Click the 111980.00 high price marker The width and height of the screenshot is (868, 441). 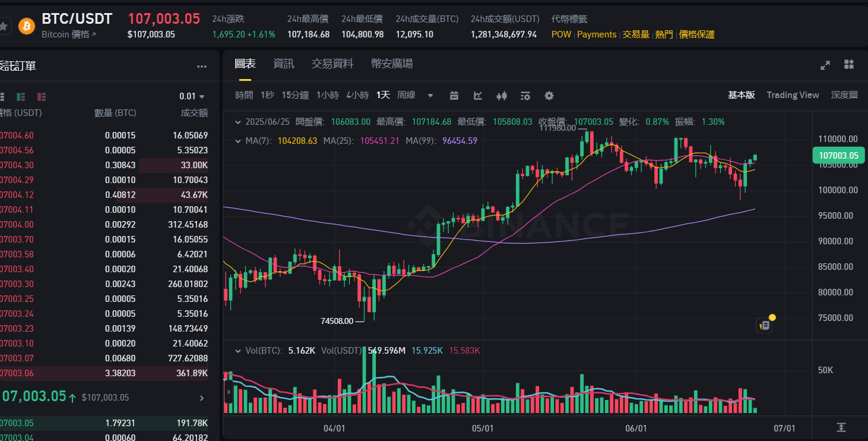(557, 128)
